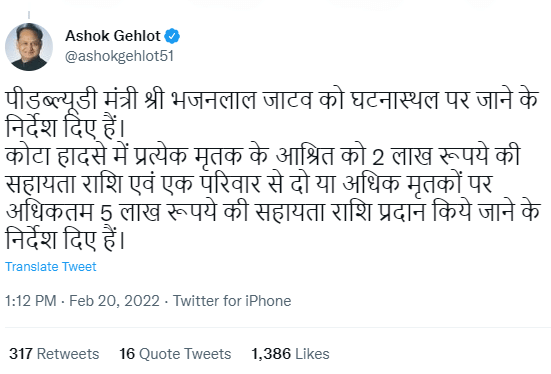The width and height of the screenshot is (551, 374).
Task: Select the name भजनलाल जाटव in the tweet
Action: click(242, 99)
